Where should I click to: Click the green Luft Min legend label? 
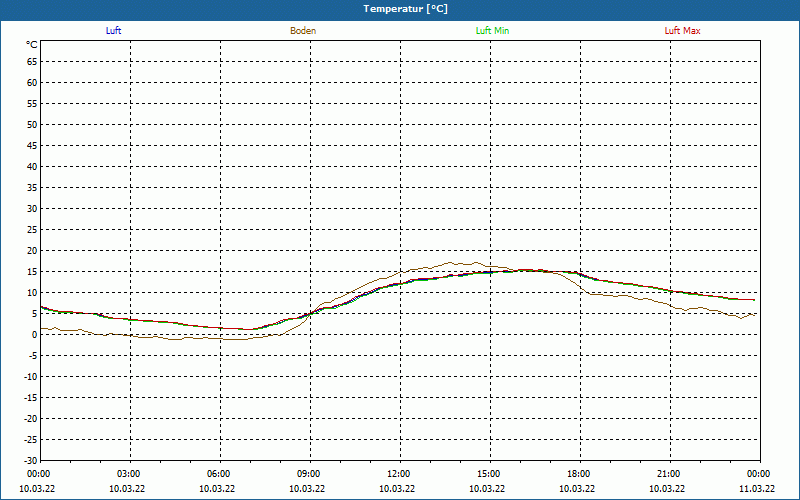(x=492, y=31)
